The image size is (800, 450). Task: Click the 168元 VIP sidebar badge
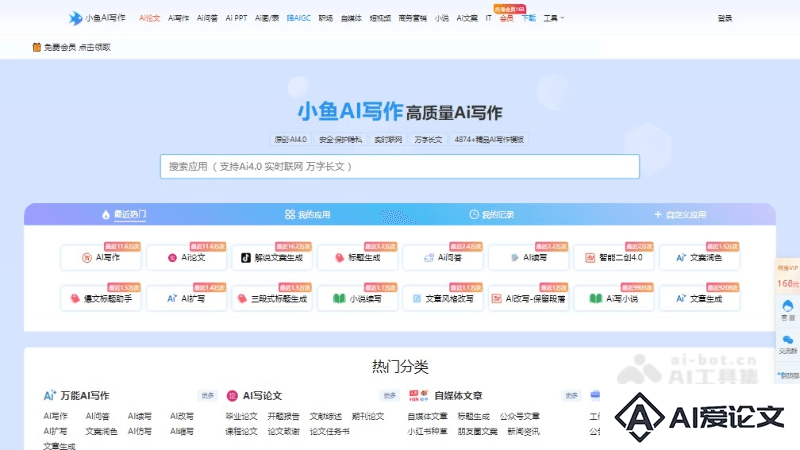788,278
